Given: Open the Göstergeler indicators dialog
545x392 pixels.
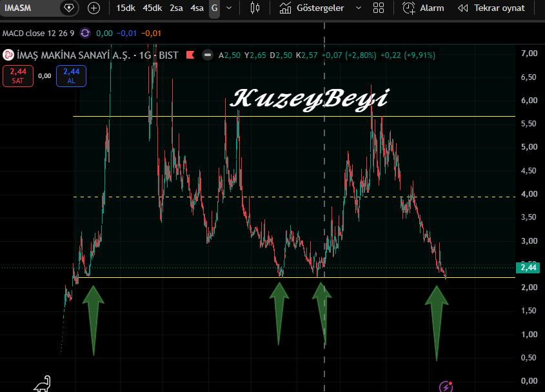Looking at the screenshot, I should (312, 8).
